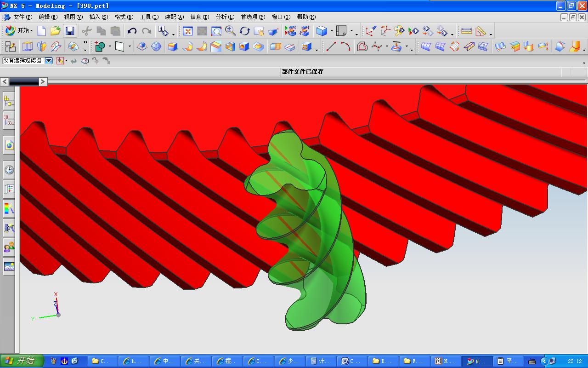Open the 装配(A) menu
The width and height of the screenshot is (588, 368).
[174, 17]
